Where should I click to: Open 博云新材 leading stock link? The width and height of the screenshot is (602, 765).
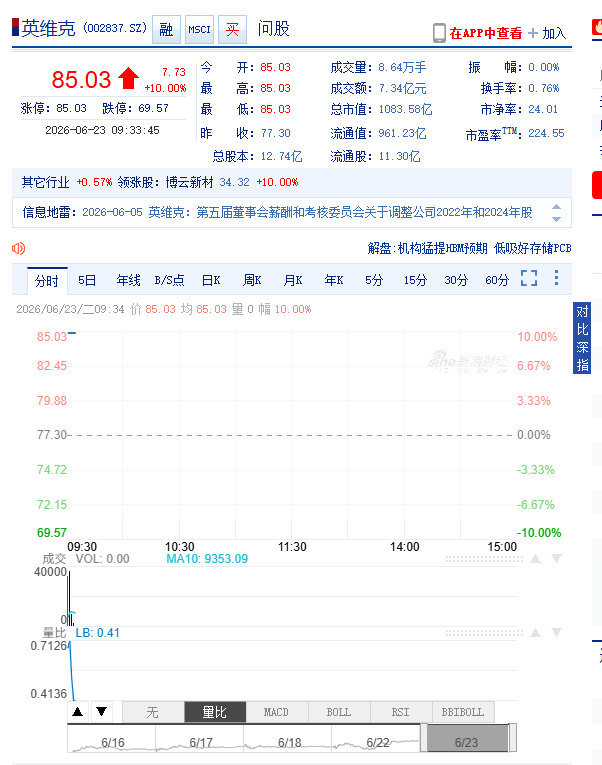click(x=190, y=182)
